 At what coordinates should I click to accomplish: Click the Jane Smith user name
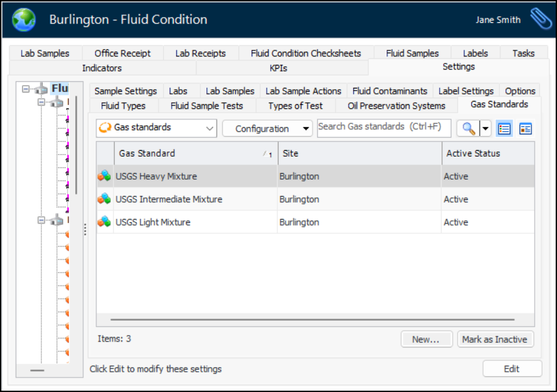pyautogui.click(x=498, y=20)
